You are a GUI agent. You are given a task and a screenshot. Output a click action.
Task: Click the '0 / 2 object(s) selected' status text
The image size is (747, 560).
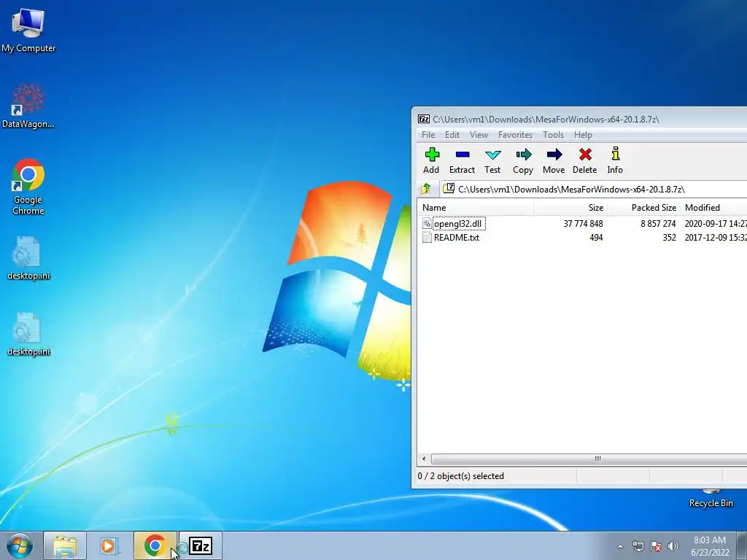click(461, 475)
